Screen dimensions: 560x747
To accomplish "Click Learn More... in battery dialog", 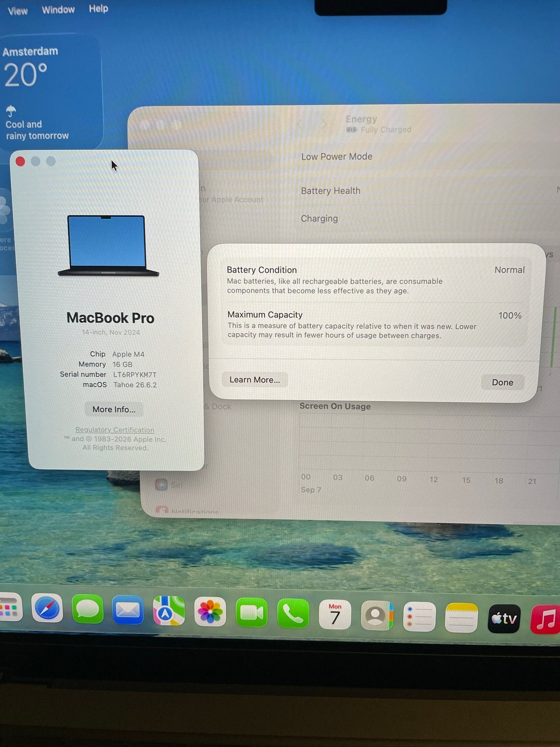I will [255, 380].
